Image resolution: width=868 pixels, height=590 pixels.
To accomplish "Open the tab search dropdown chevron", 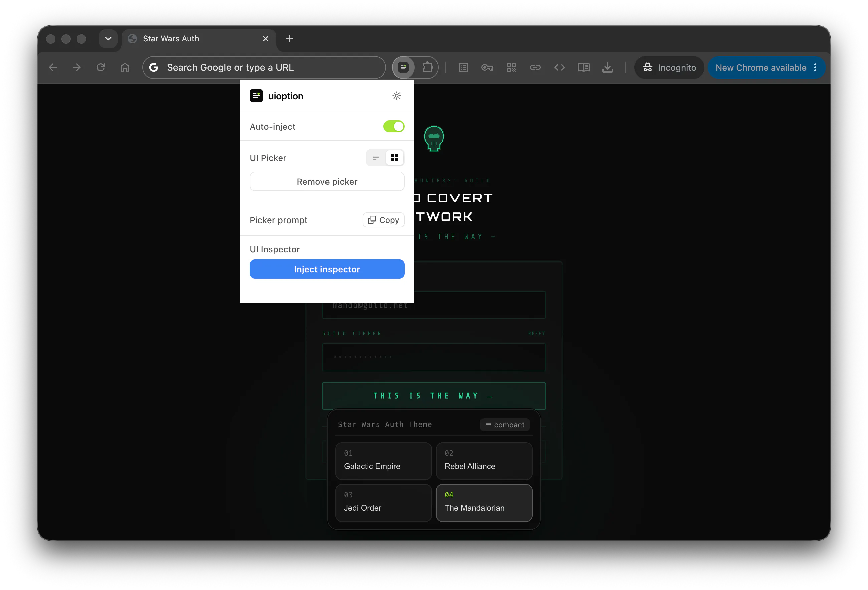I will 108,39.
